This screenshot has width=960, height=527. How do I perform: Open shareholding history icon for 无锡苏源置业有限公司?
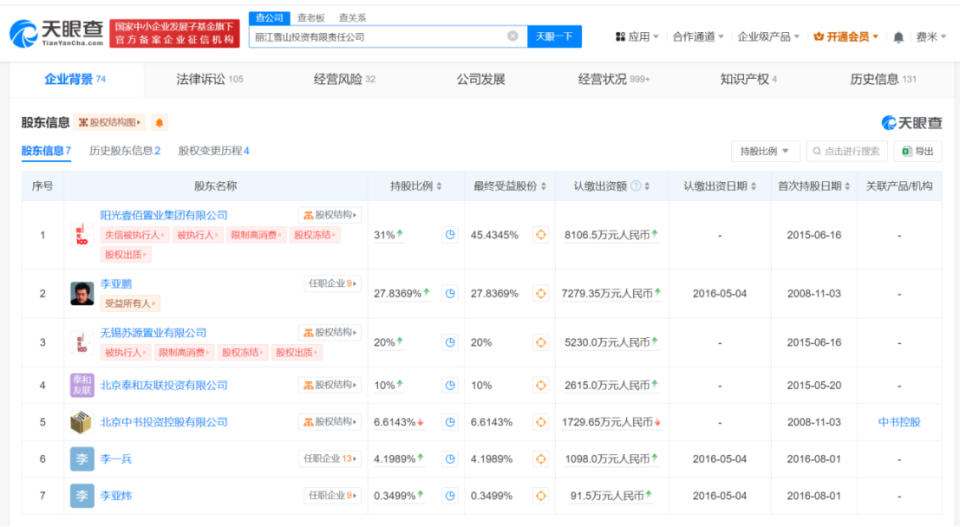[450, 342]
